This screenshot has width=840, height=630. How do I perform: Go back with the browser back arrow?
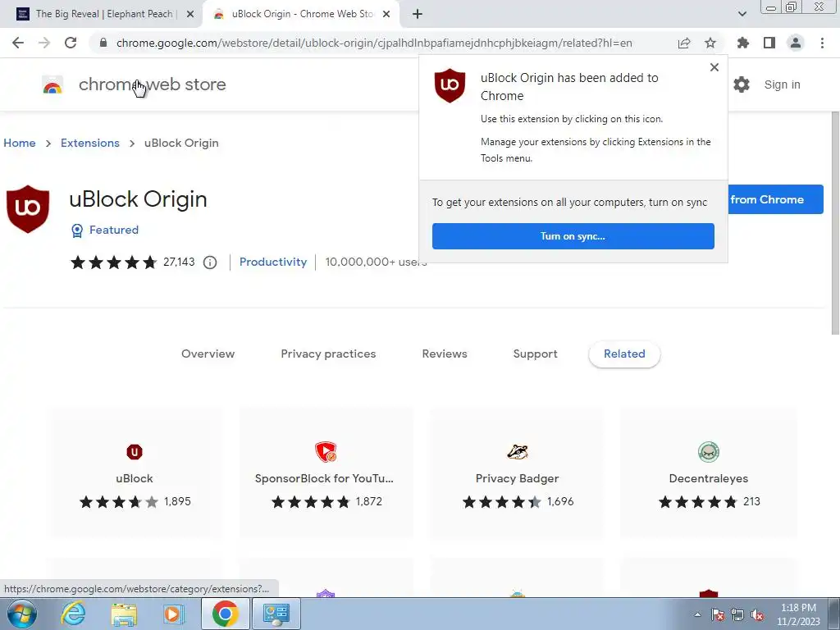(18, 43)
